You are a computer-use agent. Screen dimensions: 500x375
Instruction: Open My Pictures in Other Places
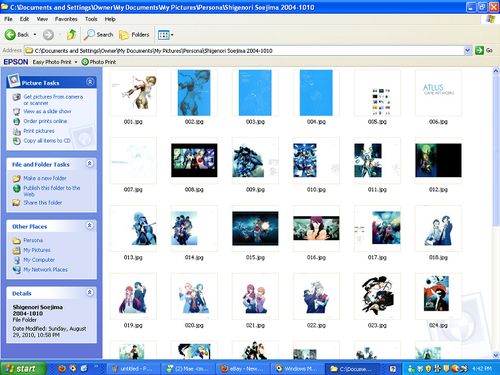(37, 250)
